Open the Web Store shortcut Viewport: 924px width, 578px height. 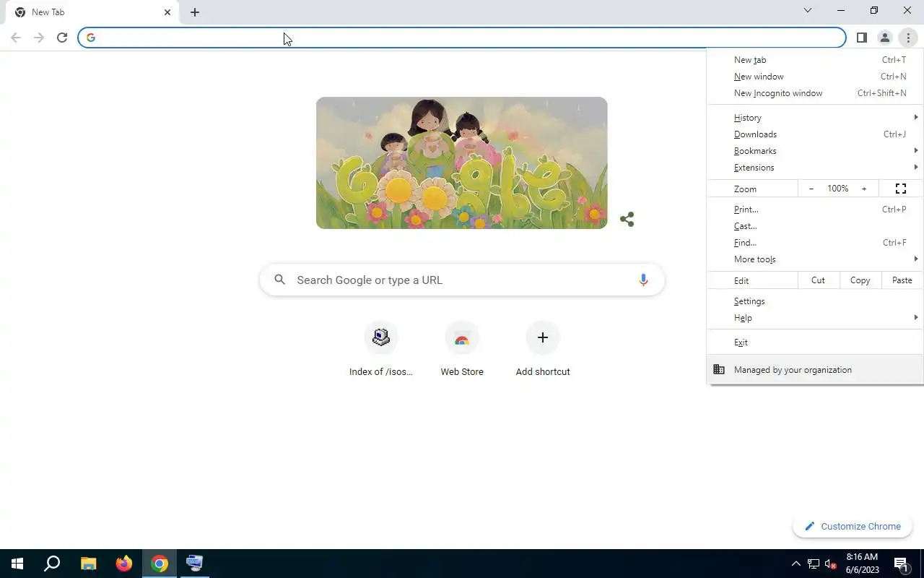coord(462,350)
